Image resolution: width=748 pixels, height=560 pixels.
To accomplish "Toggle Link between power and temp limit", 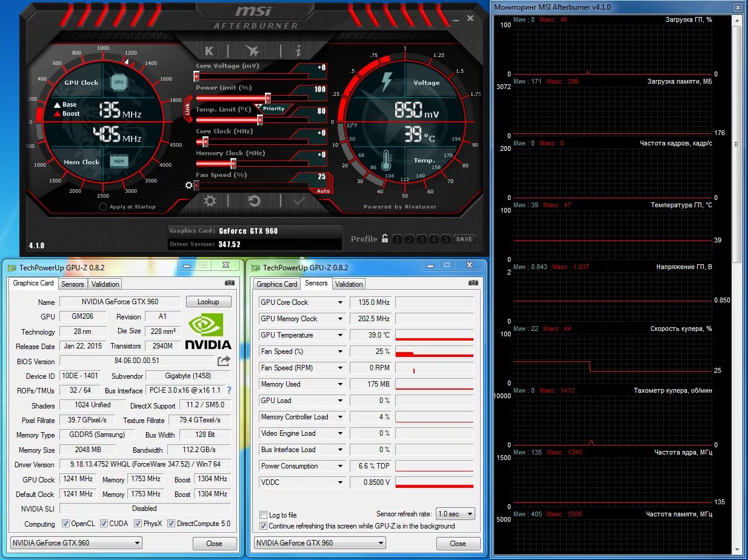I will point(188,109).
